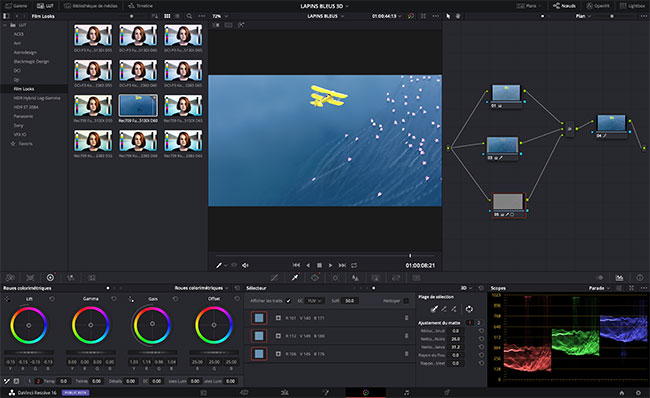This screenshot has width=650, height=398.
Task: Click the search magnifier in LUT browser
Action: pos(189,16)
